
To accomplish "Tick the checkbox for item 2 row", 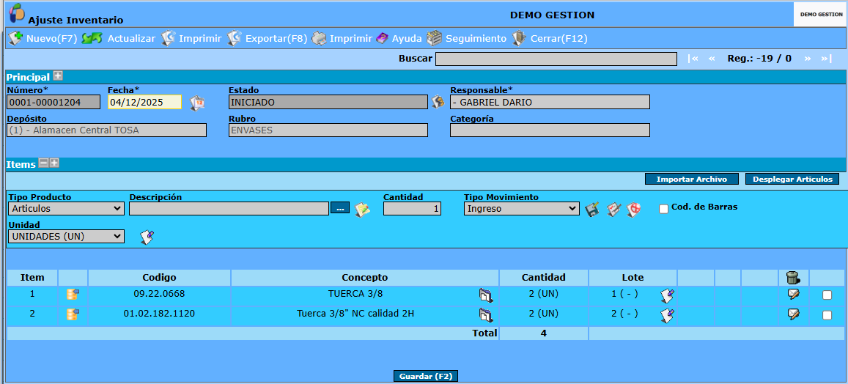I will coord(827,315).
